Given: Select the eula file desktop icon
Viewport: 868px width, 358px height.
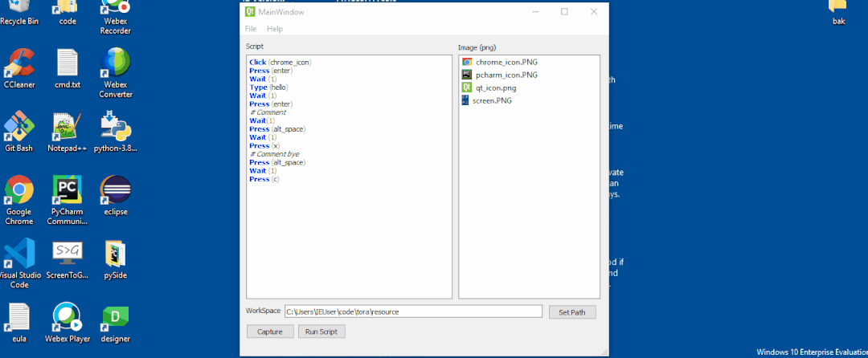Looking at the screenshot, I should [x=19, y=323].
